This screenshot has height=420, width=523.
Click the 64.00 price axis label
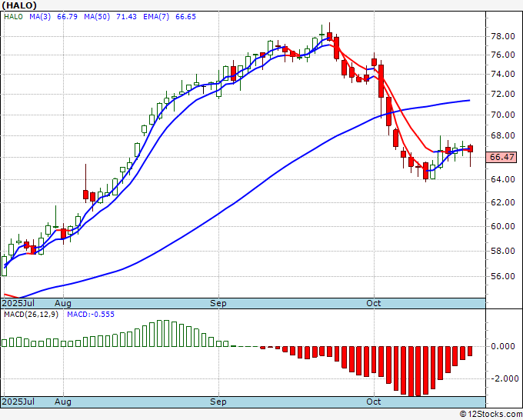(503, 179)
